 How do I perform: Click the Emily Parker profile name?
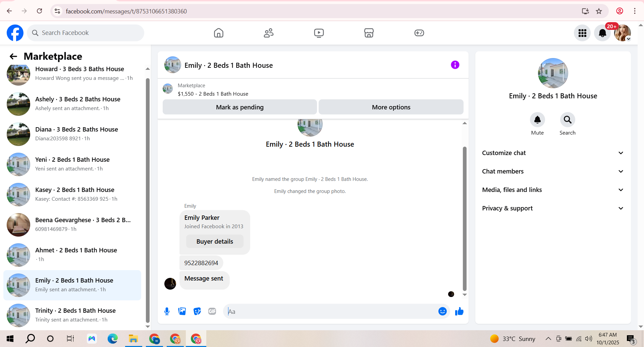202,218
